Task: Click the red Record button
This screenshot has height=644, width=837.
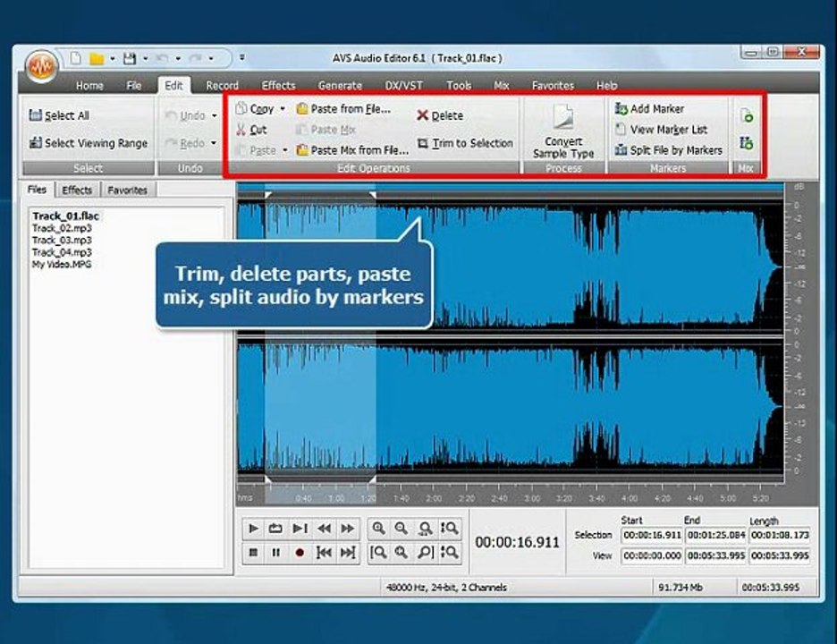Action: point(300,552)
